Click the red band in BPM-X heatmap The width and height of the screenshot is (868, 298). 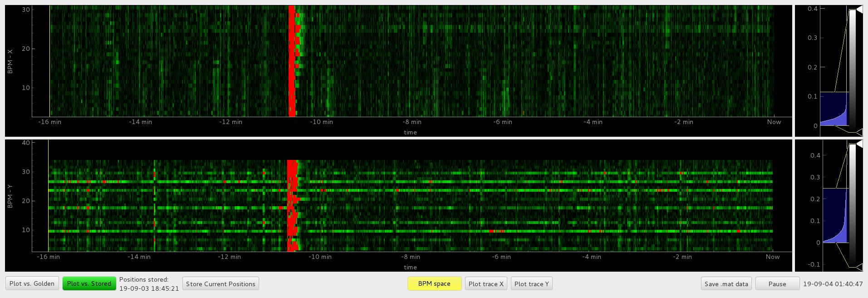[292, 61]
